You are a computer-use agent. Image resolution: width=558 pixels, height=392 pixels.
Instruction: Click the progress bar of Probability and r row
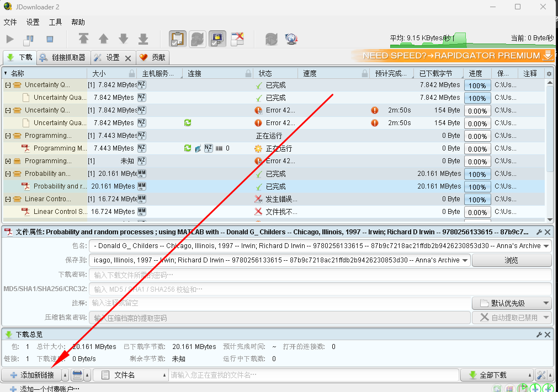tap(477, 186)
